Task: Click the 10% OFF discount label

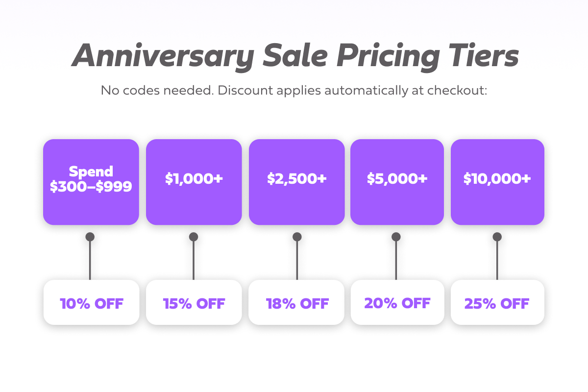Action: [91, 303]
